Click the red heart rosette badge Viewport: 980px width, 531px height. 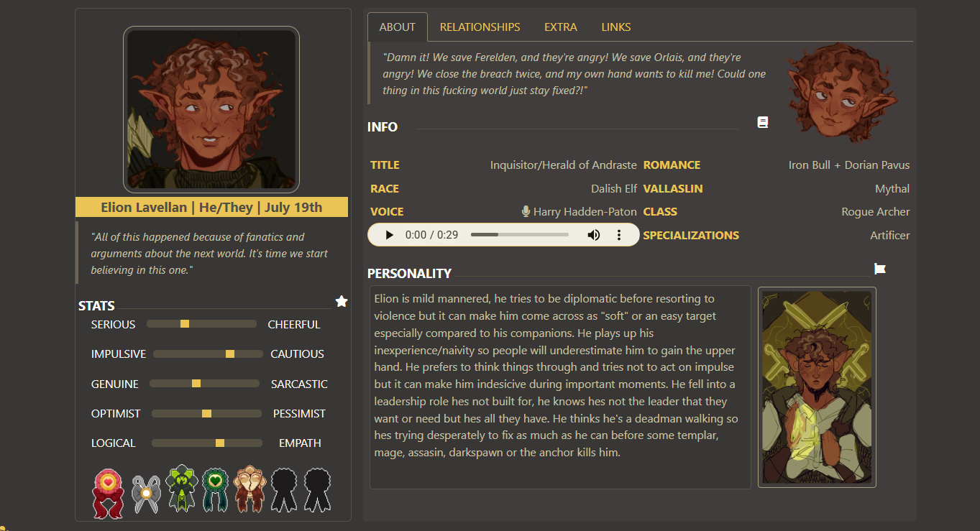click(x=109, y=492)
